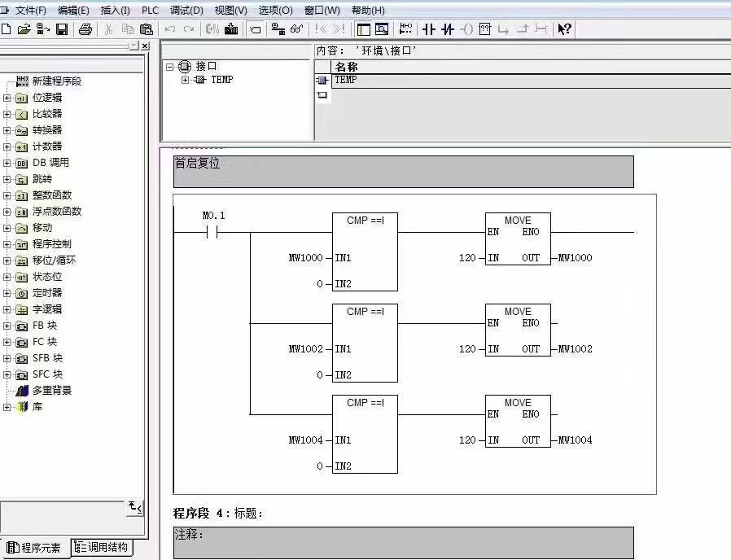Collapse the 接口 tree node

169,67
